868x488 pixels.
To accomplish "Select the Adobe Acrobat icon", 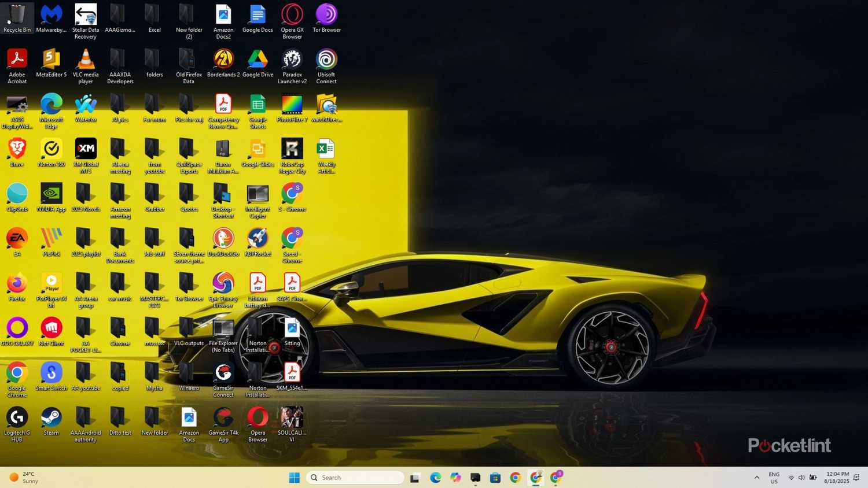I will [17, 66].
